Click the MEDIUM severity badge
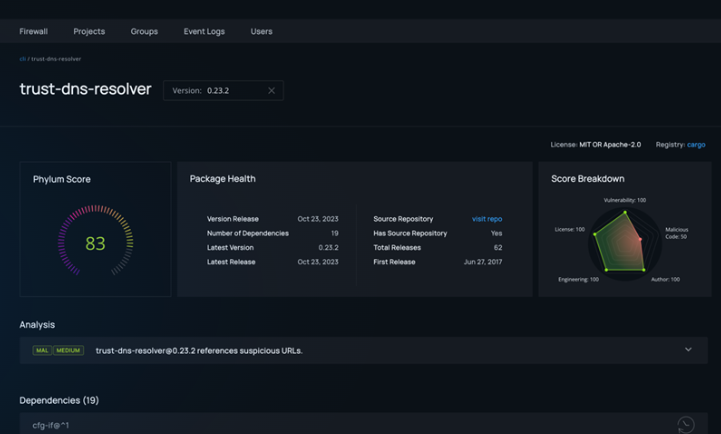 point(69,350)
